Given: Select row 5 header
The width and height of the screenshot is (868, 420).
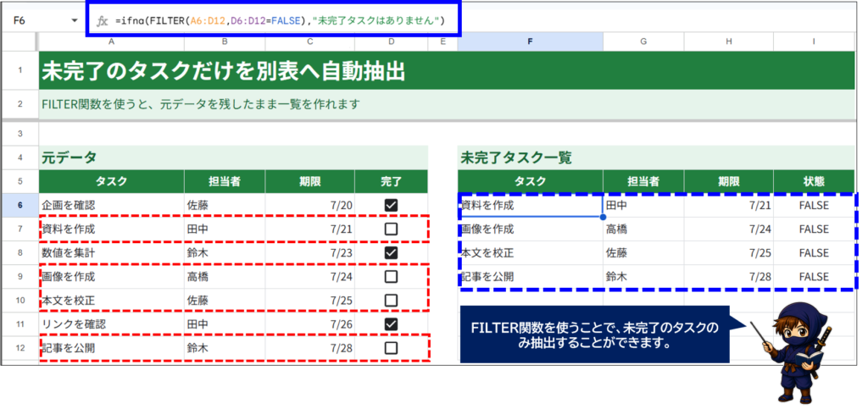Looking at the screenshot, I should click(x=20, y=181).
